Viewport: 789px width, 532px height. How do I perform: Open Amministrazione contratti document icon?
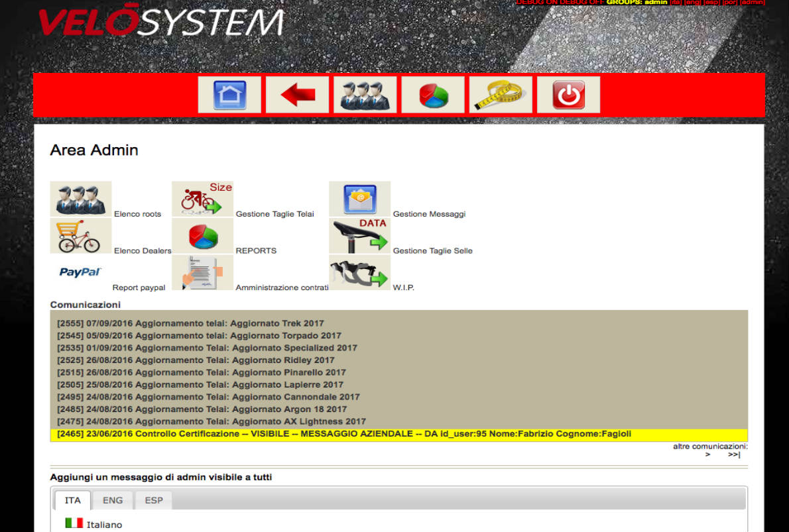pyautogui.click(x=202, y=272)
